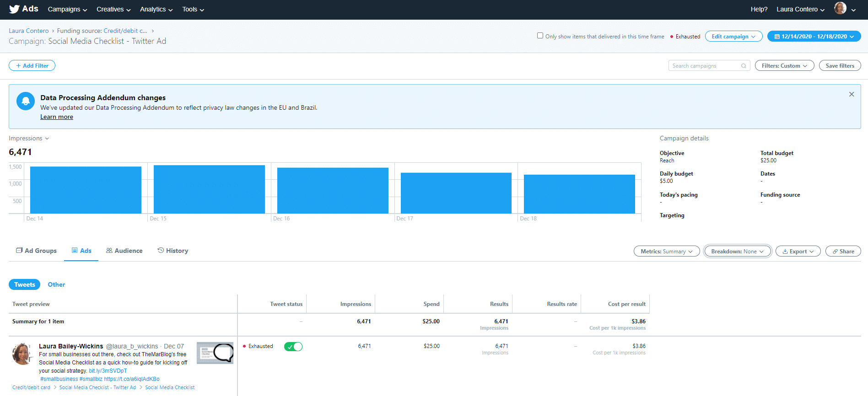Open the Edit campaign dropdown

pyautogui.click(x=733, y=37)
